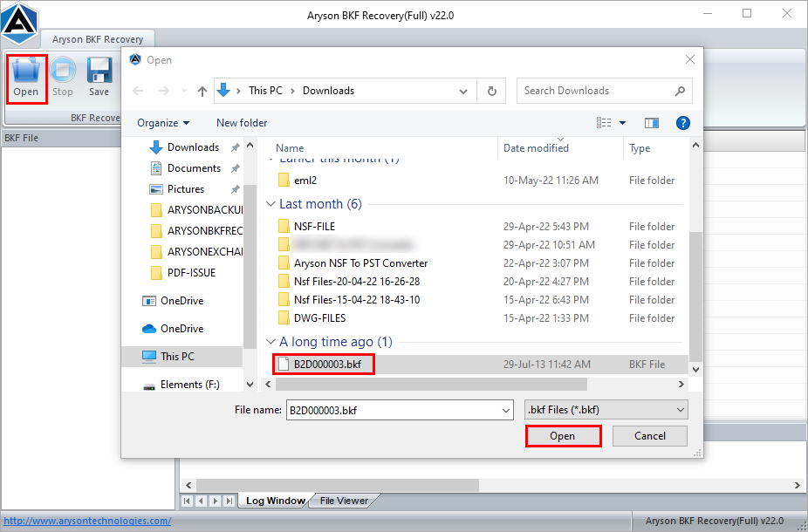
Task: Switch to File Viewer tab
Action: tap(344, 501)
